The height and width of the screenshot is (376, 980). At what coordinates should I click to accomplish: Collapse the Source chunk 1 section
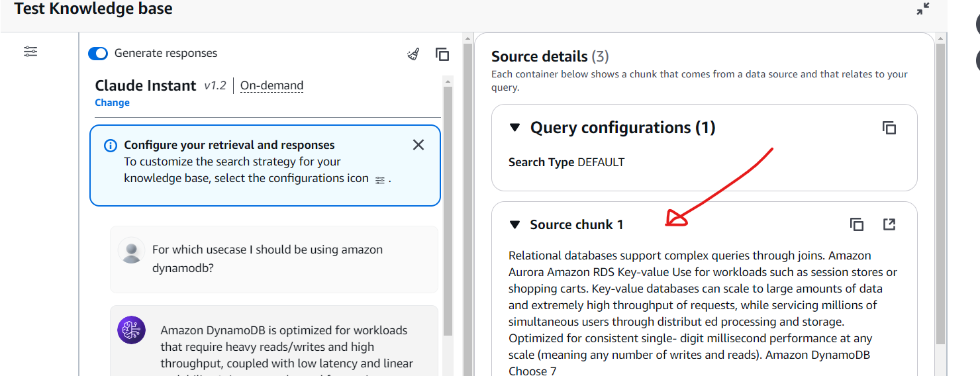point(515,225)
